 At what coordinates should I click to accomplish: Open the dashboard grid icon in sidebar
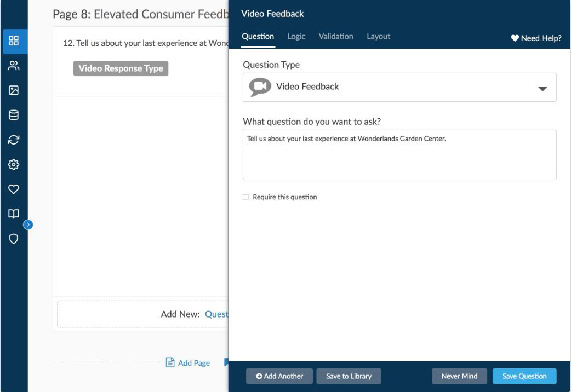[14, 42]
